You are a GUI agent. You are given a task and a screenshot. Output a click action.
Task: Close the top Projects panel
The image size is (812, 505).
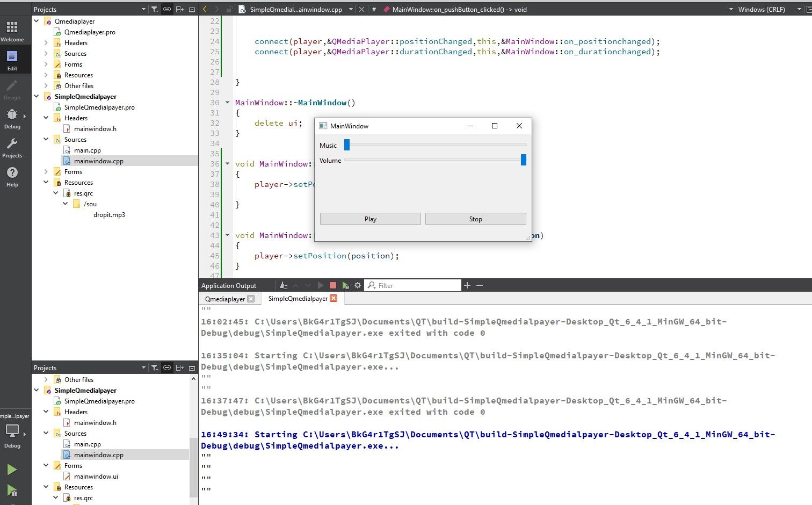[x=192, y=9]
